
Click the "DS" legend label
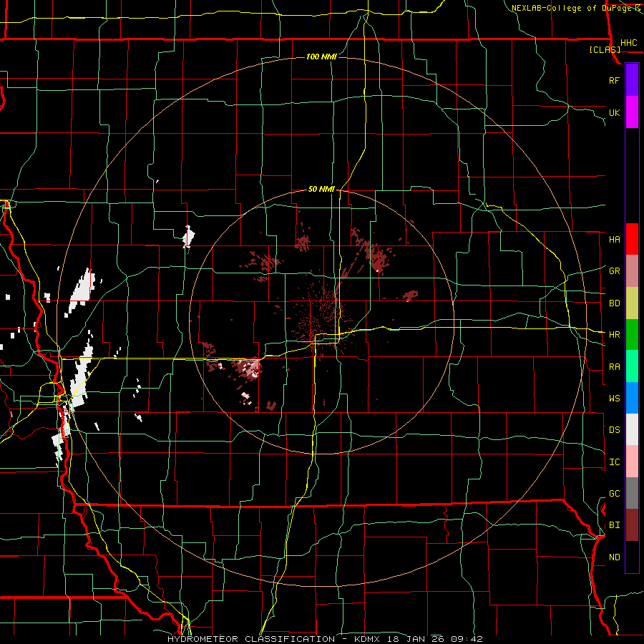coord(614,430)
